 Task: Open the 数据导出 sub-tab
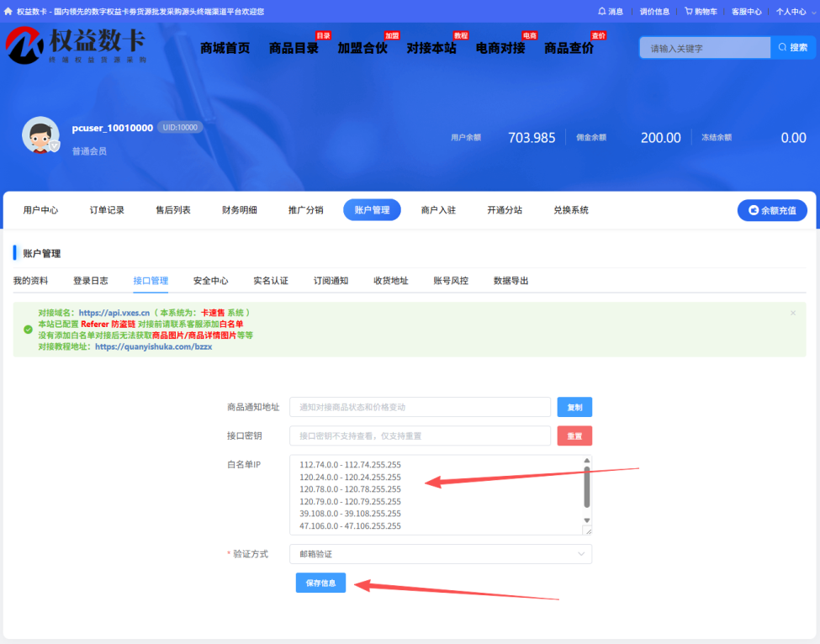click(x=511, y=281)
